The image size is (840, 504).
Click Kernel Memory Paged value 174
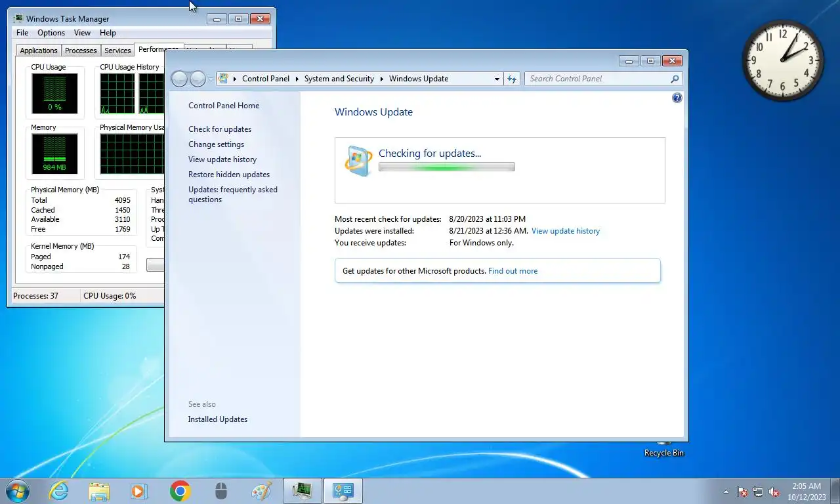coord(124,257)
